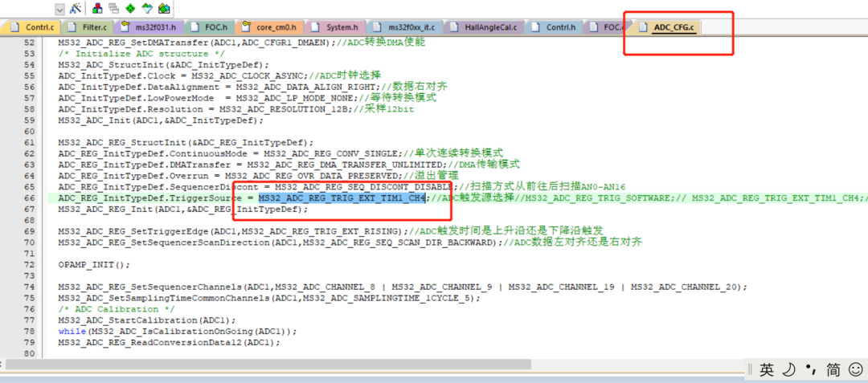Open the Pack Installer icon

[x=164, y=8]
